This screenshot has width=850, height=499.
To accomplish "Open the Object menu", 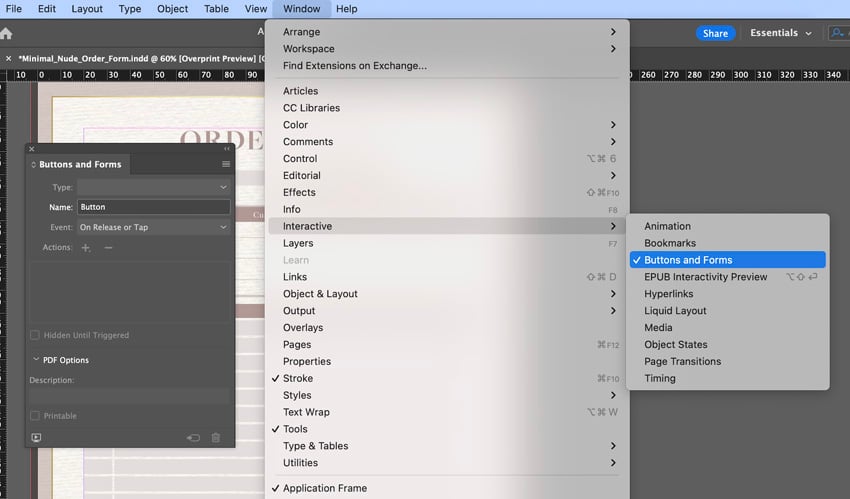I will point(172,9).
